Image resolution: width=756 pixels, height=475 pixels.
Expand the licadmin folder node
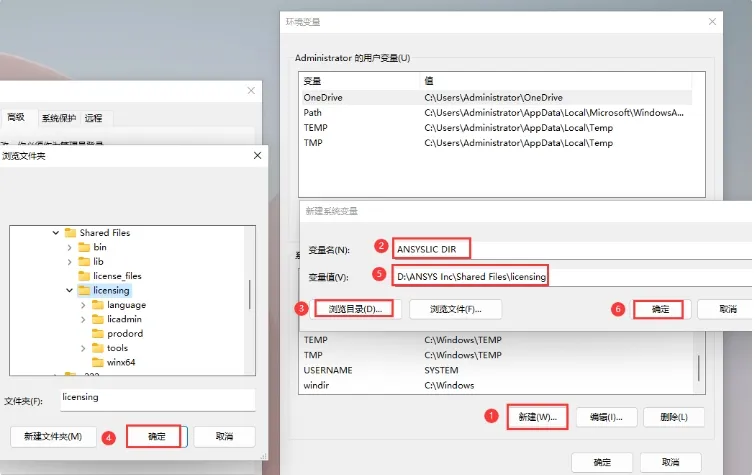click(x=83, y=319)
